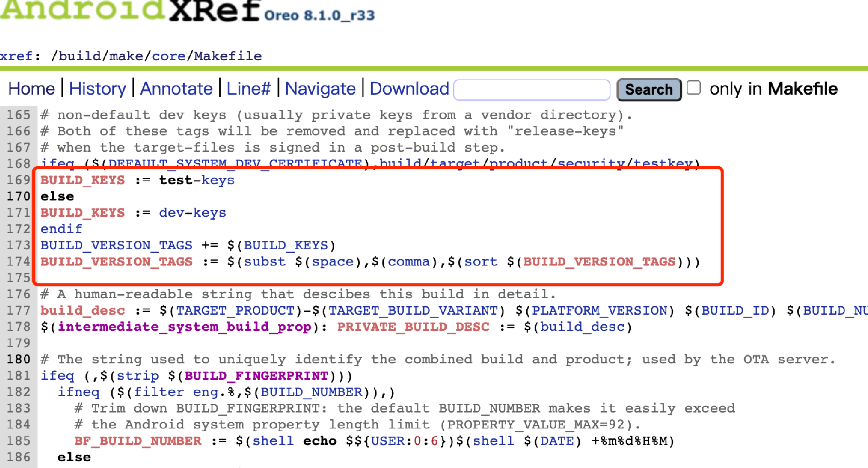
Task: Toggle line numbers with Line#
Action: (x=249, y=89)
